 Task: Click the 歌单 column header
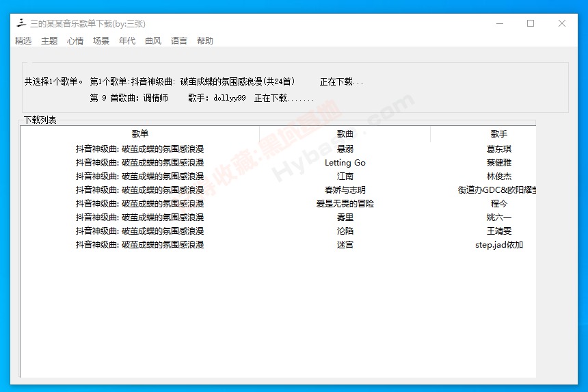point(140,134)
